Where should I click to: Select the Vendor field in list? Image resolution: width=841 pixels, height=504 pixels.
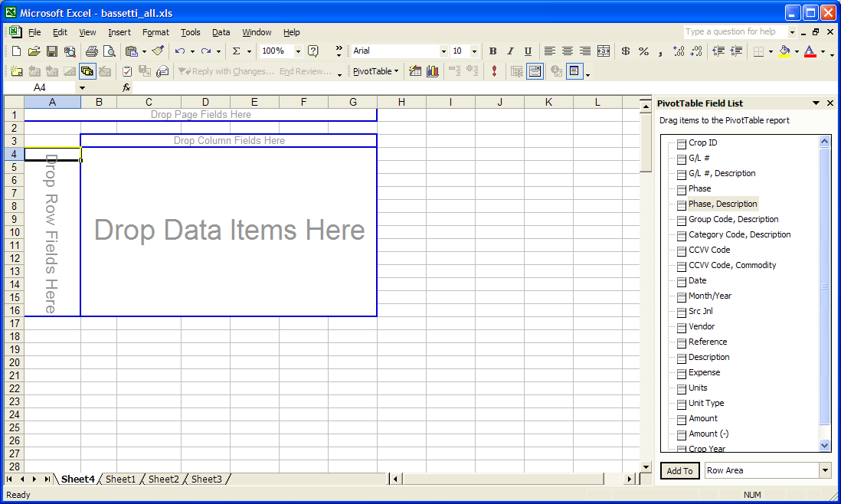tap(702, 326)
